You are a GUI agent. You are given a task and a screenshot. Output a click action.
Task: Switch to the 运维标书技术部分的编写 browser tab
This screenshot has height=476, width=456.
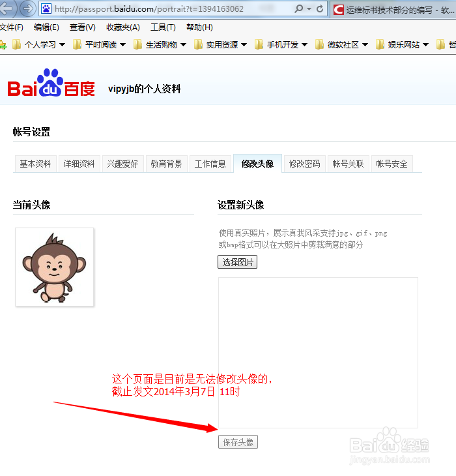coord(393,10)
